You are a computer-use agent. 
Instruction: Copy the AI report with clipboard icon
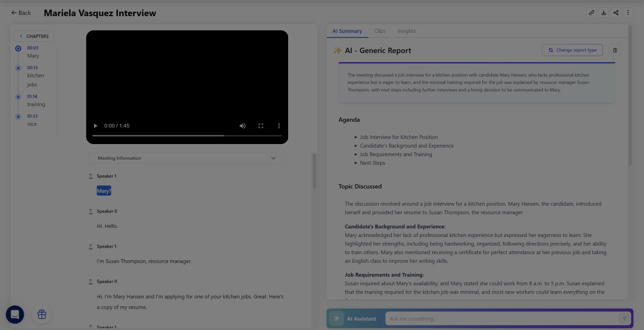pos(615,50)
